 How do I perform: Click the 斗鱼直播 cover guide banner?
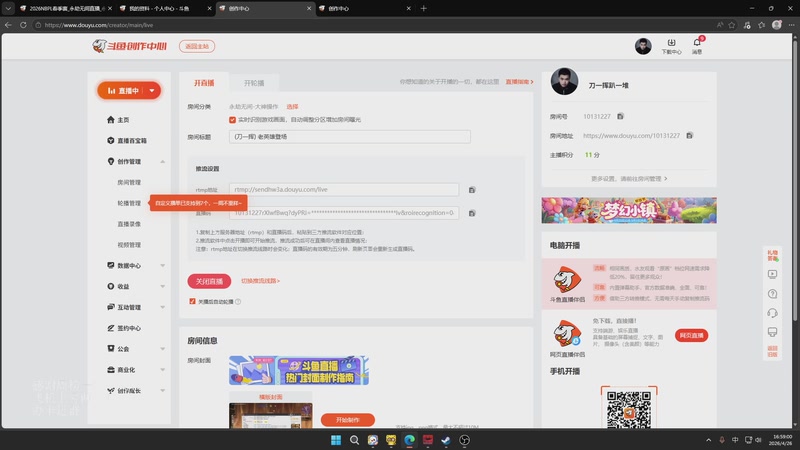[x=298, y=370]
